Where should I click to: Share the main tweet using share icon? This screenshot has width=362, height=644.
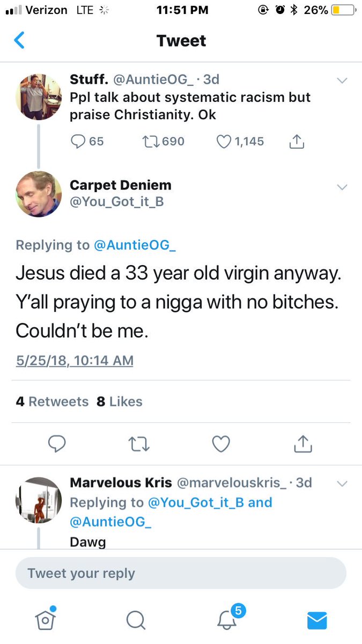[303, 443]
